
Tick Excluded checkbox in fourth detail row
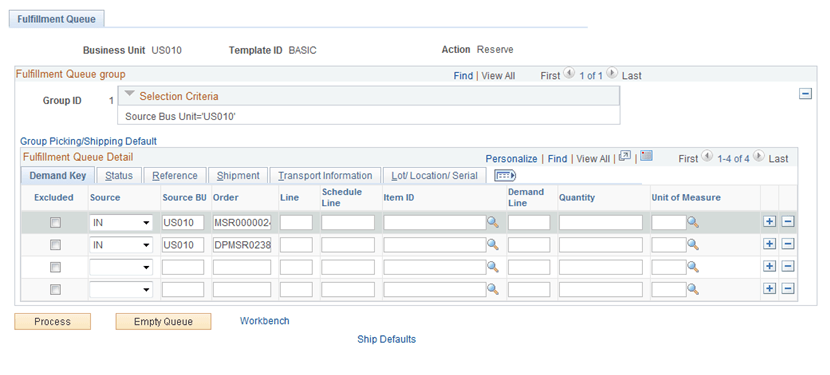[55, 290]
